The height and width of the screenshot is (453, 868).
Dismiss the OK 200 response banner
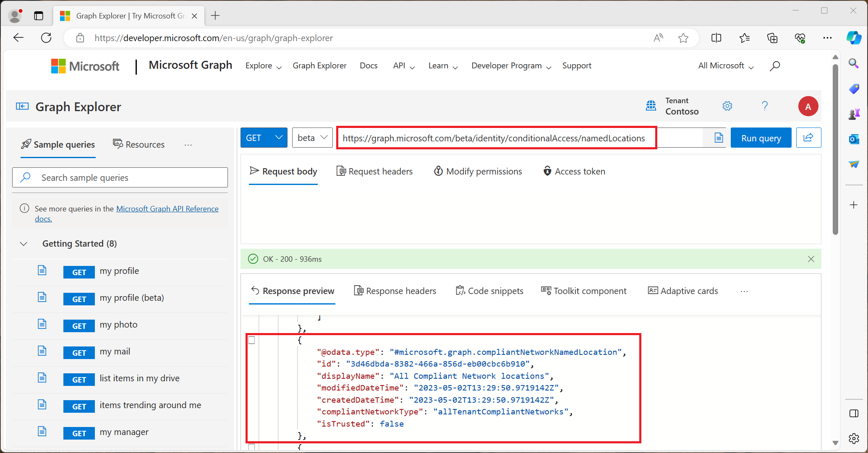tap(811, 259)
